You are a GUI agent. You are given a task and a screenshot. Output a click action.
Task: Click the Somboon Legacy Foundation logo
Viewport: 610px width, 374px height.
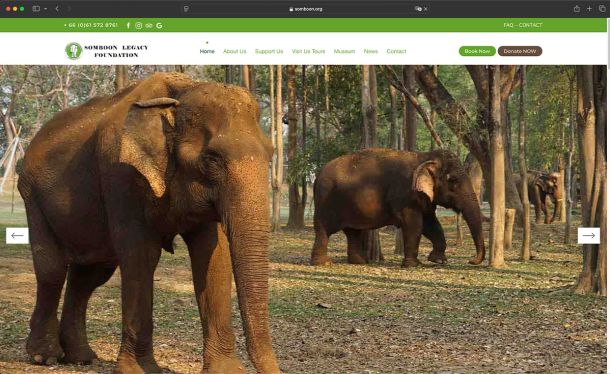107,51
